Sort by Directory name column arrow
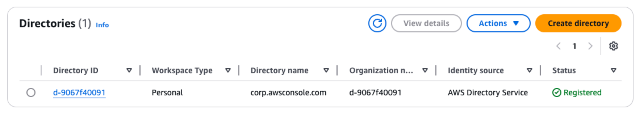The width and height of the screenshot is (644, 122). pyautogui.click(x=326, y=70)
